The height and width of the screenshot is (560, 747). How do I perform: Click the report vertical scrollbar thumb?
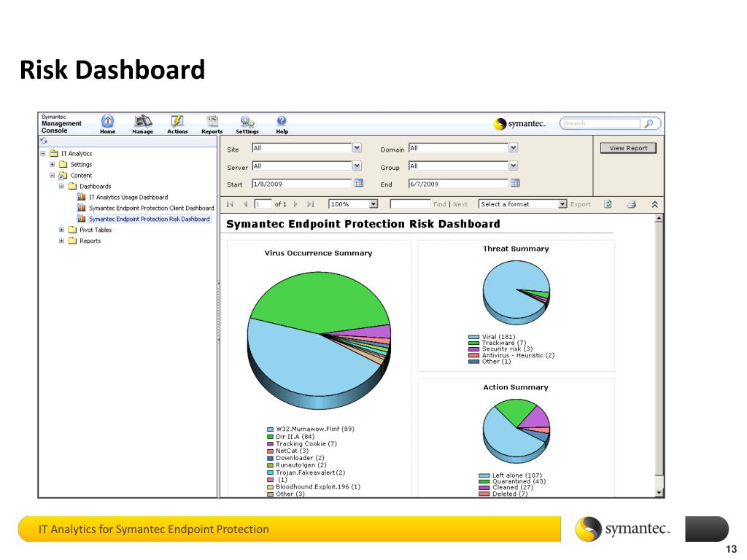tap(659, 348)
